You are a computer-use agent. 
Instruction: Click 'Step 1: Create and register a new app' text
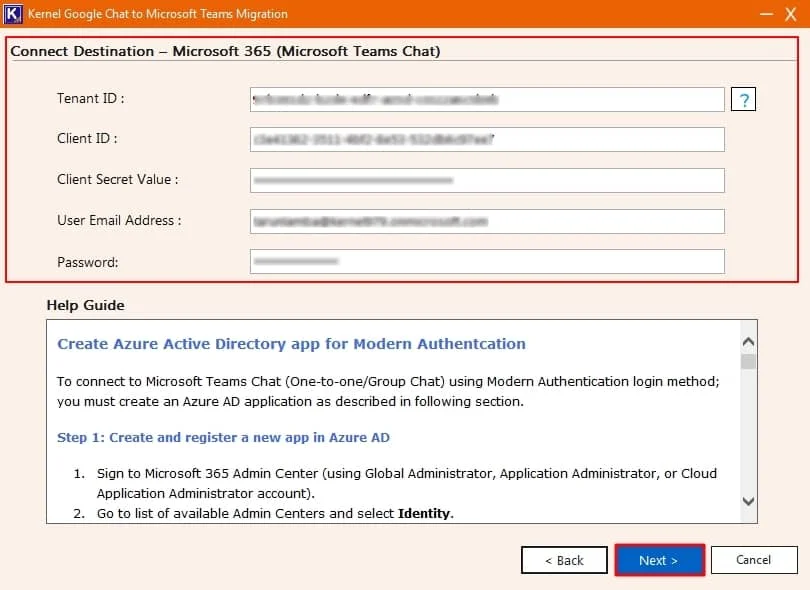click(x=223, y=438)
